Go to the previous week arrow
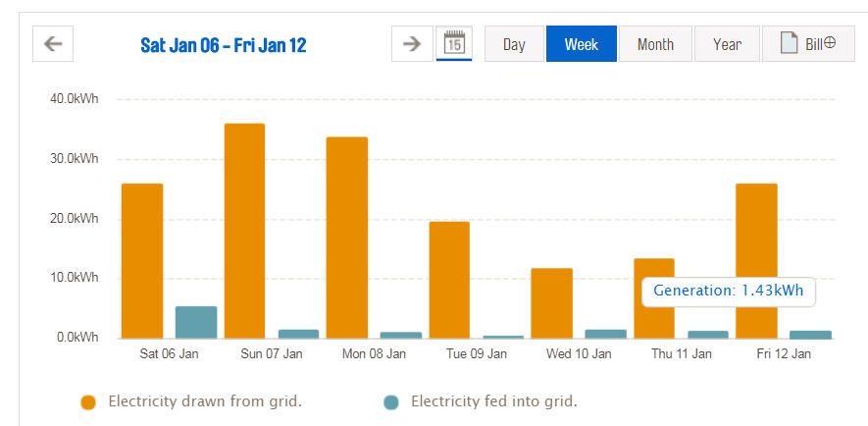The image size is (868, 426). (x=53, y=44)
